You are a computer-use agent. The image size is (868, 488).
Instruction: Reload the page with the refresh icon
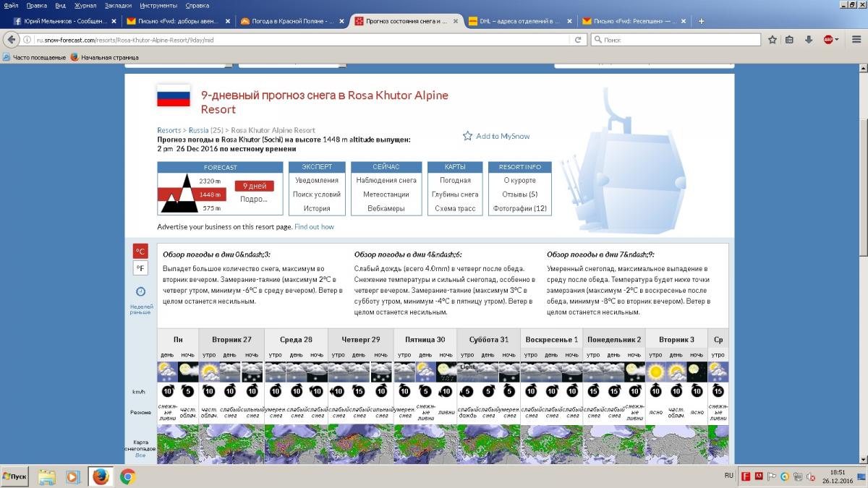coord(578,40)
